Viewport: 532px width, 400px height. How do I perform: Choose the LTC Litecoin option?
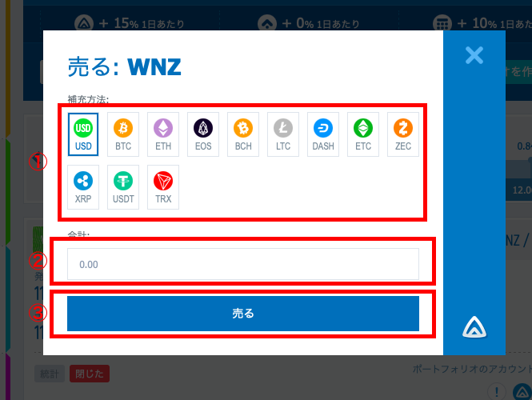click(x=283, y=134)
